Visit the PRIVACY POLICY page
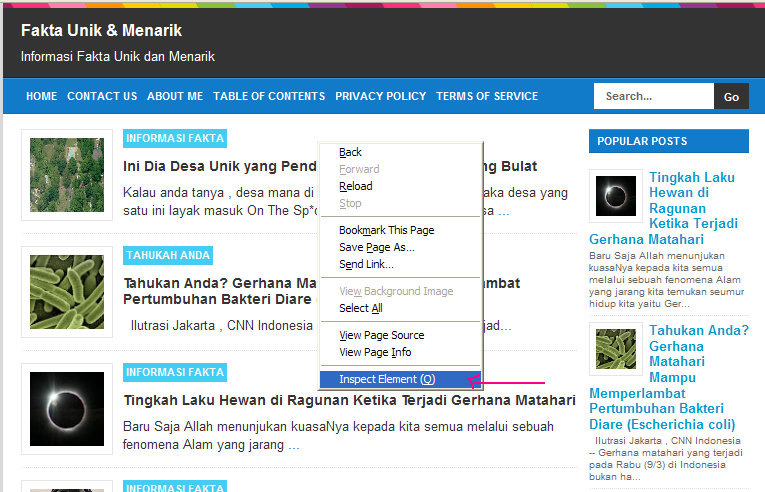The image size is (765, 492). point(381,96)
